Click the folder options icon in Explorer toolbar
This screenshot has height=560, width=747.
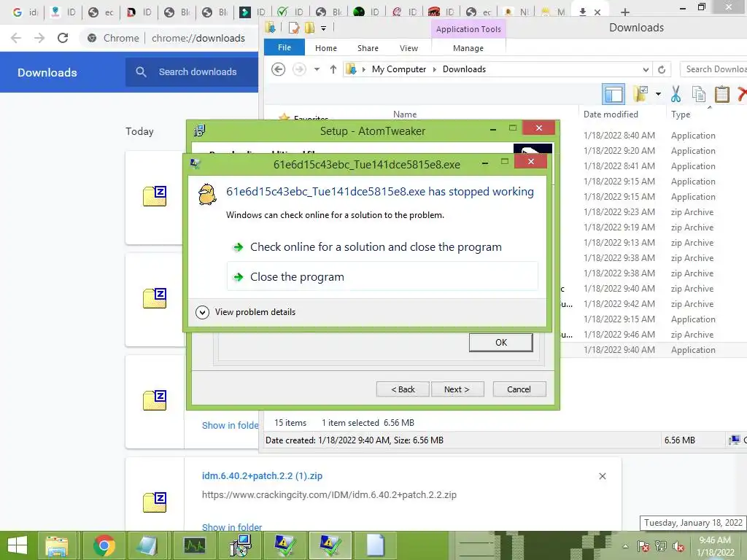click(640, 94)
